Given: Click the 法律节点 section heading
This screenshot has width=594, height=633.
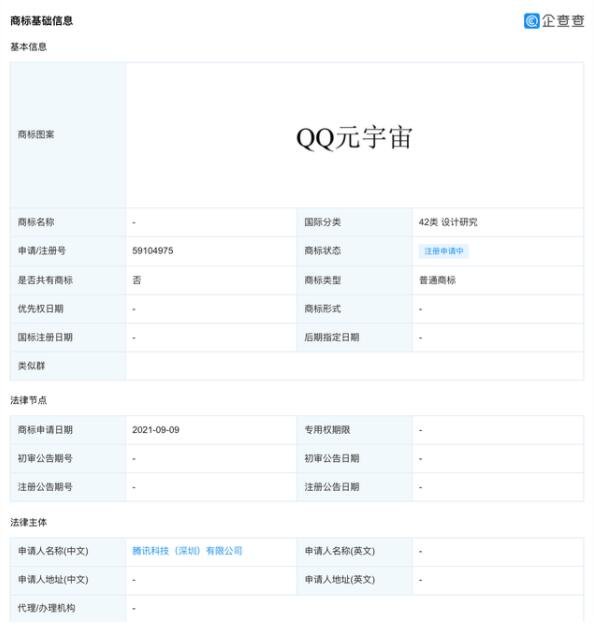Looking at the screenshot, I should [28, 400].
